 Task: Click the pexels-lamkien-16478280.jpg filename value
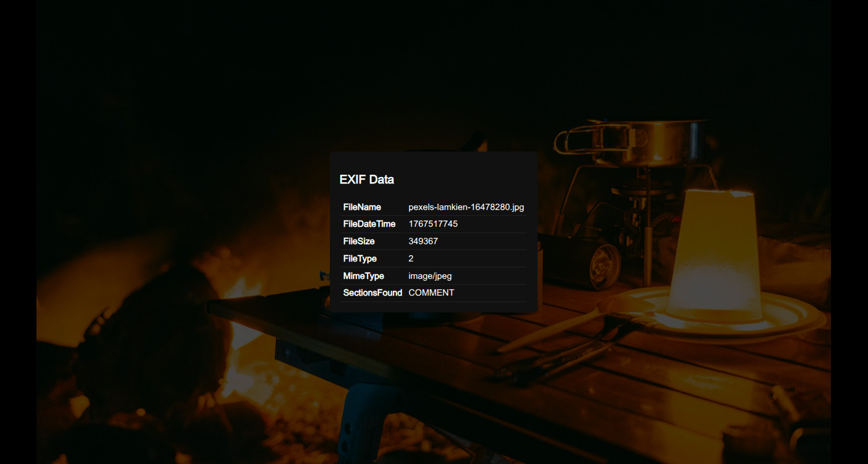pyautogui.click(x=466, y=207)
